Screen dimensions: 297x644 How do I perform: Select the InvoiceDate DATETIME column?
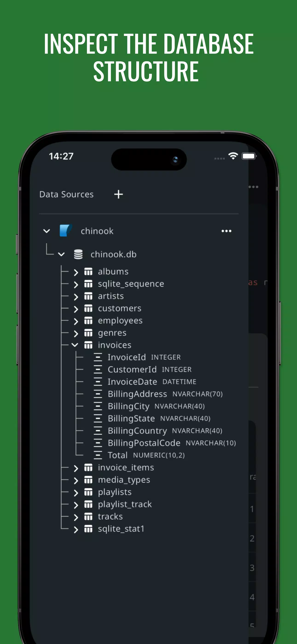[152, 382]
